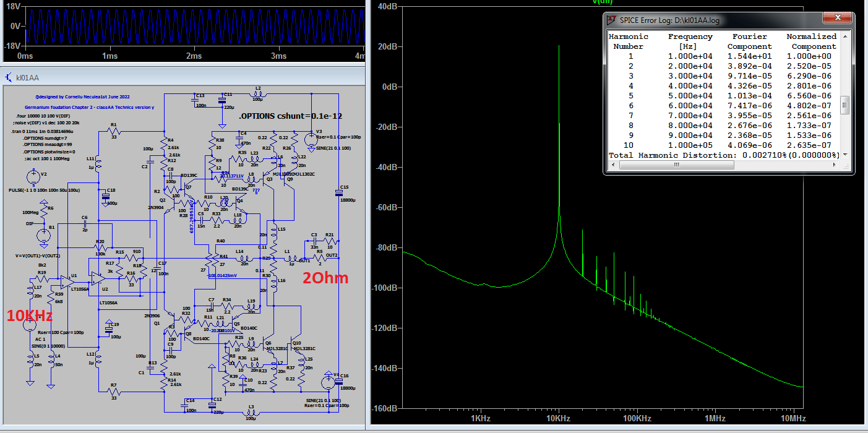The width and height of the screenshot is (868, 433).
Task: Click the 1KHz label on frequency axis
Action: pyautogui.click(x=480, y=419)
